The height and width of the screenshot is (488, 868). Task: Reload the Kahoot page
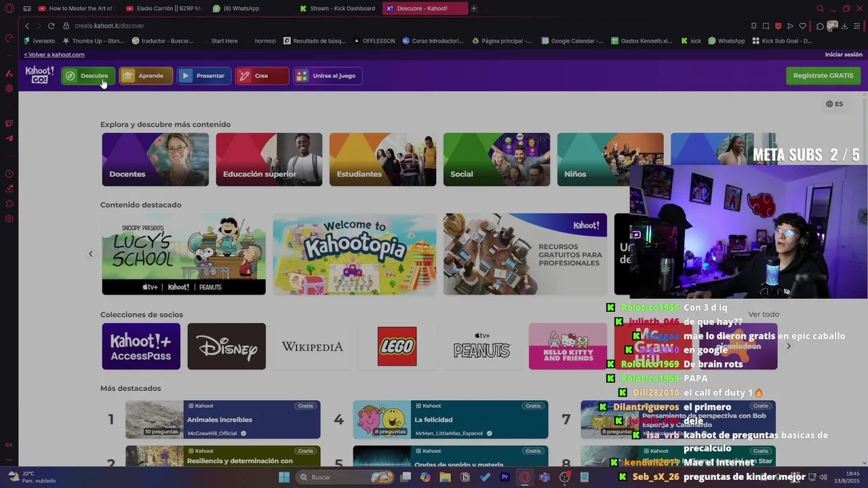tap(51, 26)
